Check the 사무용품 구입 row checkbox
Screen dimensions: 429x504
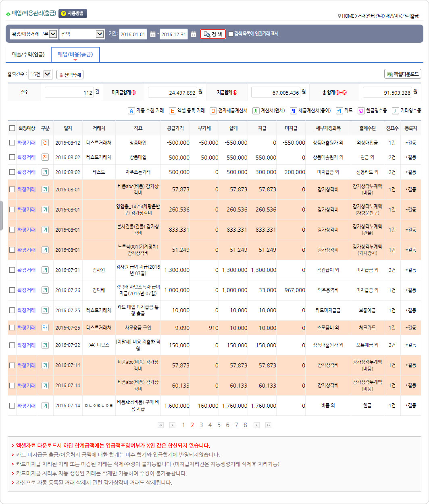point(12,328)
